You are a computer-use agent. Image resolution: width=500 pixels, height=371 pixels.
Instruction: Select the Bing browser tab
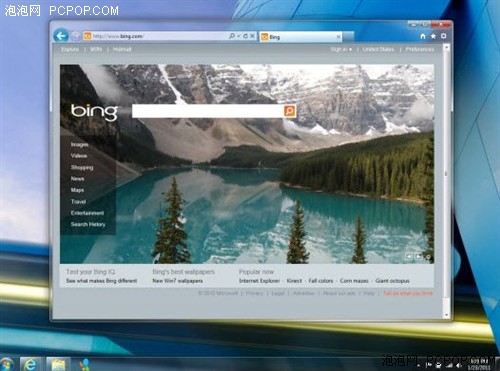tap(300, 37)
